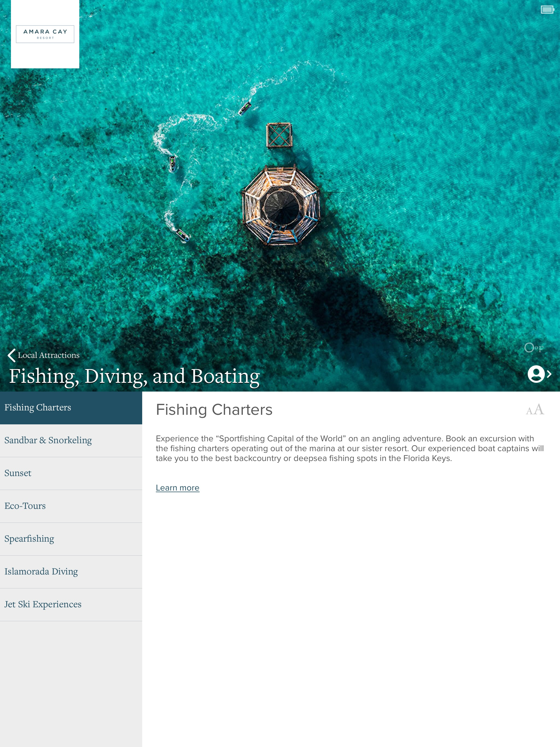Tap the Fishing Charters description paragraph
560x747 pixels.
[349, 448]
